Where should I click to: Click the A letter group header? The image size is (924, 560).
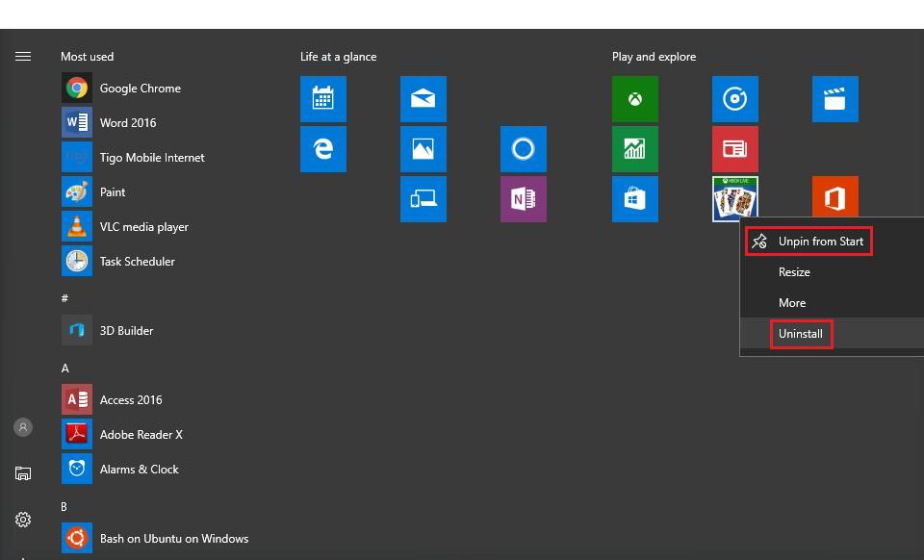[64, 368]
